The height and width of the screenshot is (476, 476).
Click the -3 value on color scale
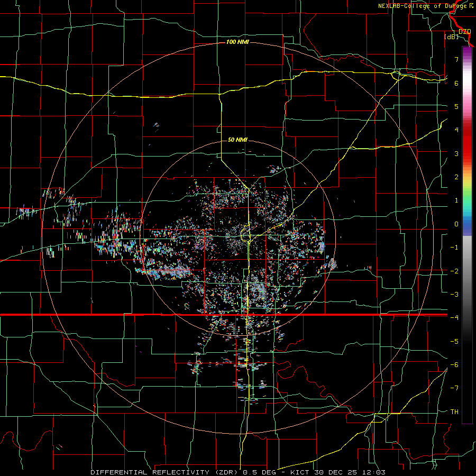pyautogui.click(x=454, y=294)
